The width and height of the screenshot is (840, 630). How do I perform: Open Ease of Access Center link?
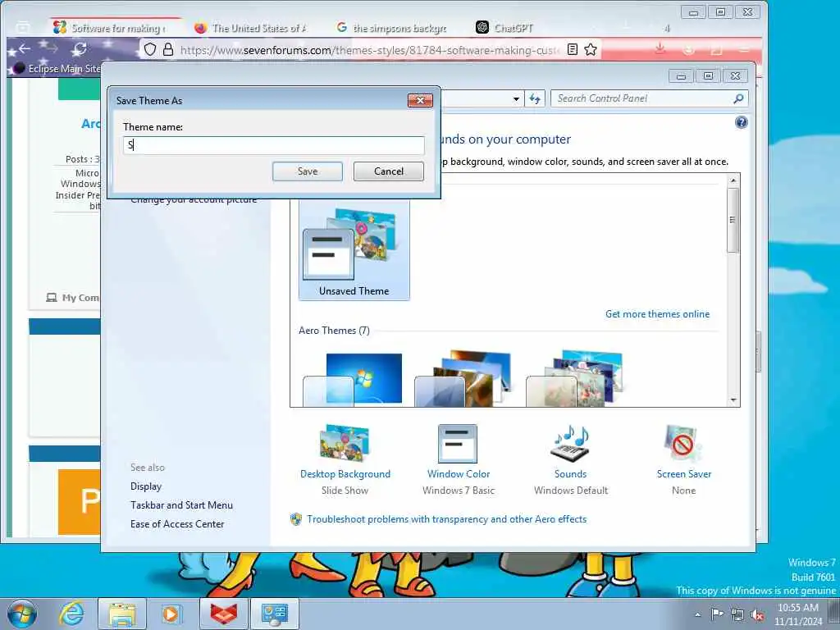177,524
